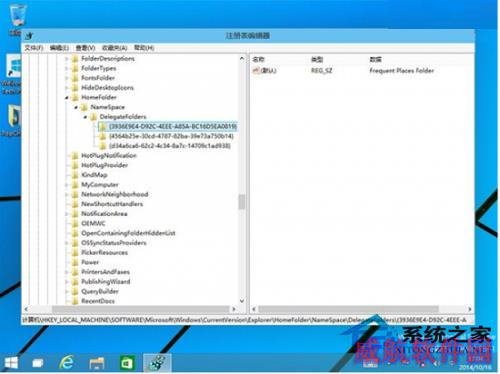Viewport: 500px width, 374px height.
Task: Open the Windows Start button
Action: (11, 363)
